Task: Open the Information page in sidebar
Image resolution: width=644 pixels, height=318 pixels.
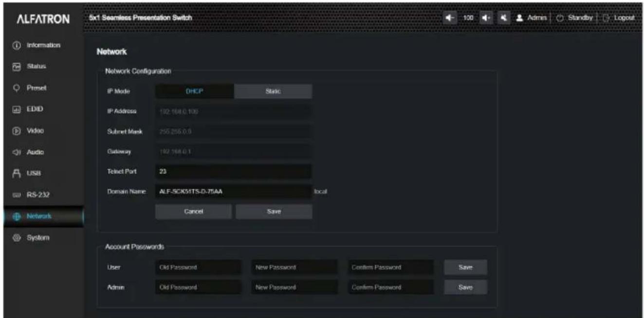Action: (x=42, y=45)
